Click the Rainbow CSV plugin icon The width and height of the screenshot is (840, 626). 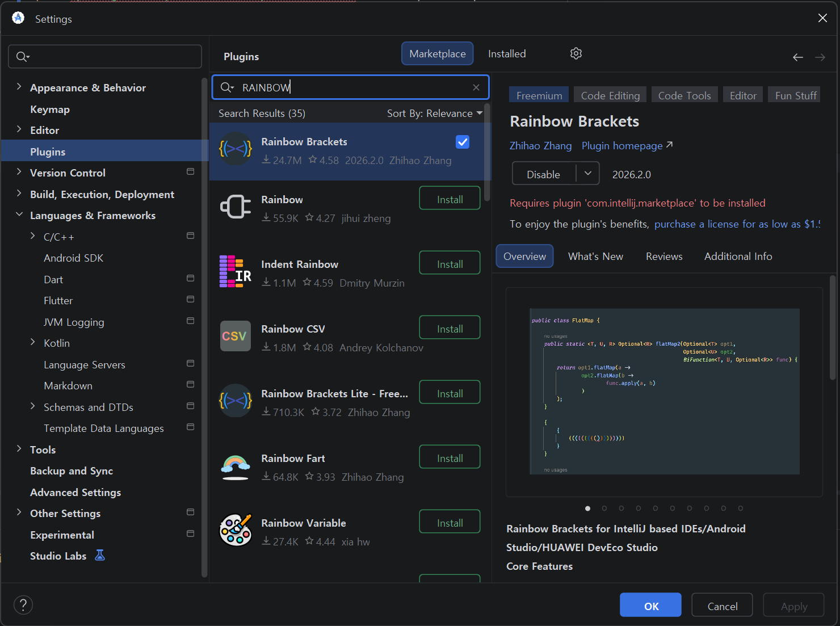[x=236, y=336]
